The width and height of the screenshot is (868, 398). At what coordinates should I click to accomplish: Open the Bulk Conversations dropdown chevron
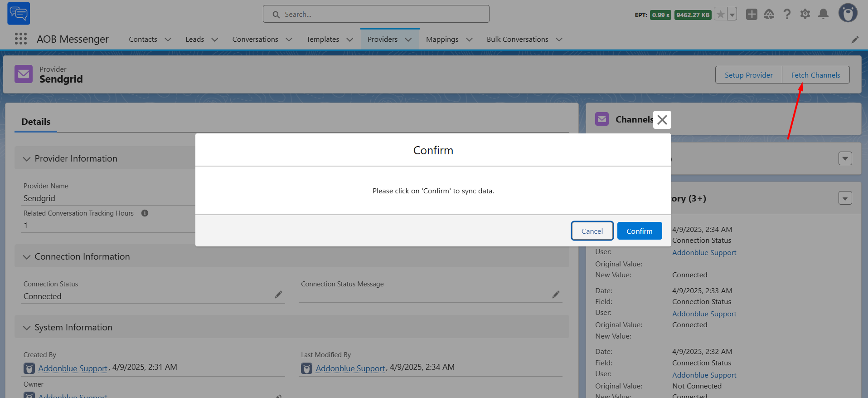click(x=559, y=39)
